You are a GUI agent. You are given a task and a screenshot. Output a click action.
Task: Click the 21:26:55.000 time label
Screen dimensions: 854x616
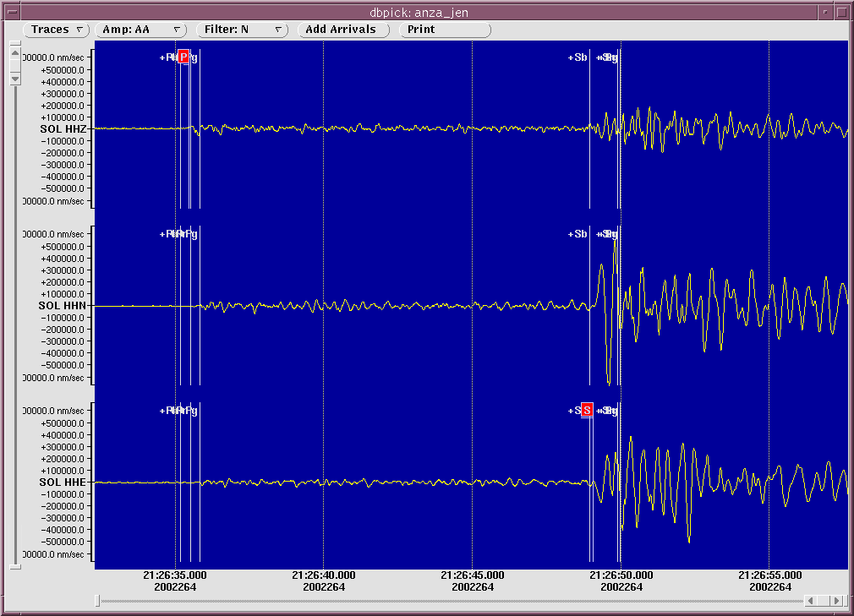click(769, 575)
